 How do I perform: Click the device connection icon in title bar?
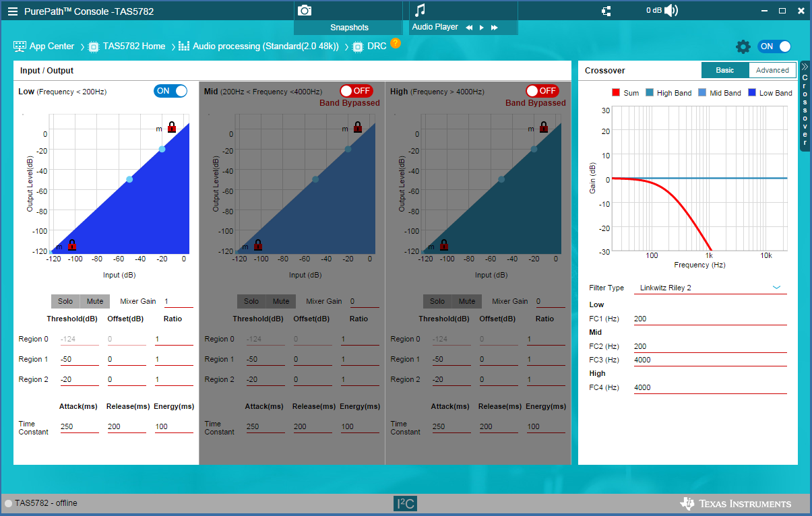(606, 11)
